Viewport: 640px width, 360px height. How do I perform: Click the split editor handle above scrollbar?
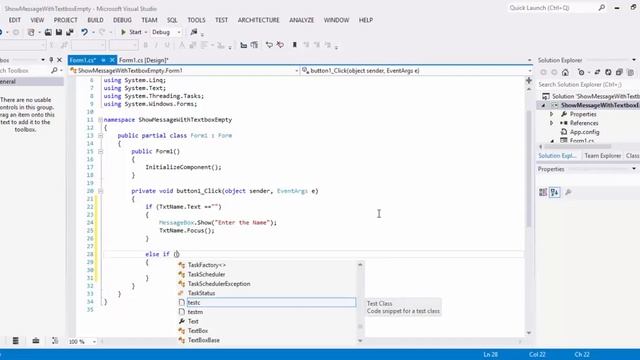click(x=529, y=80)
